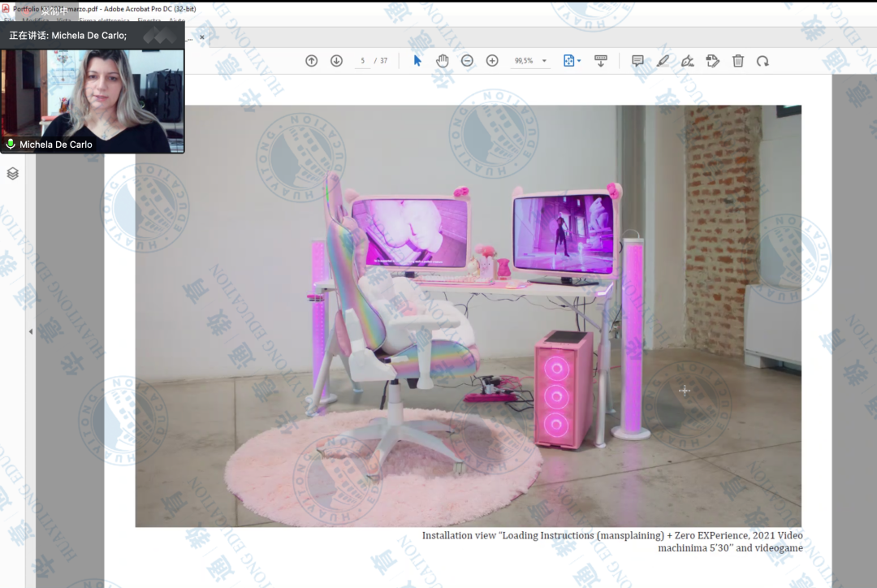Rotate the page with the circular arrow
The image size is (877, 588).
763,61
